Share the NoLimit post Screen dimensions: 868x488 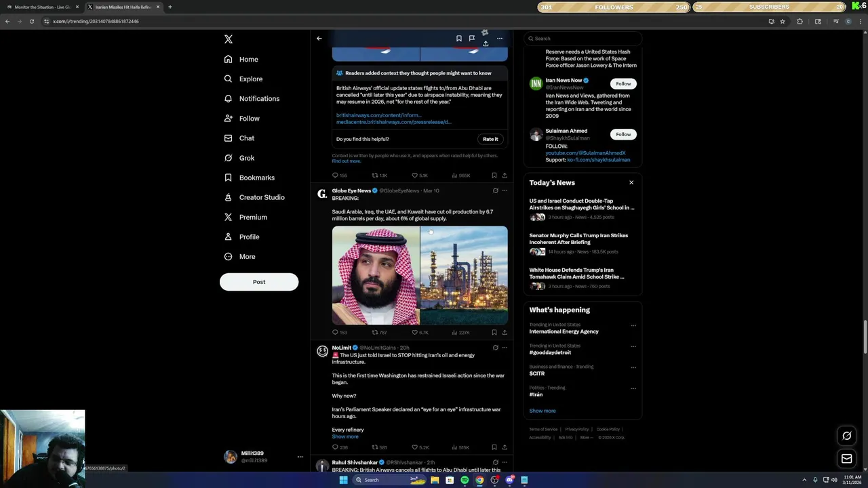505,447
